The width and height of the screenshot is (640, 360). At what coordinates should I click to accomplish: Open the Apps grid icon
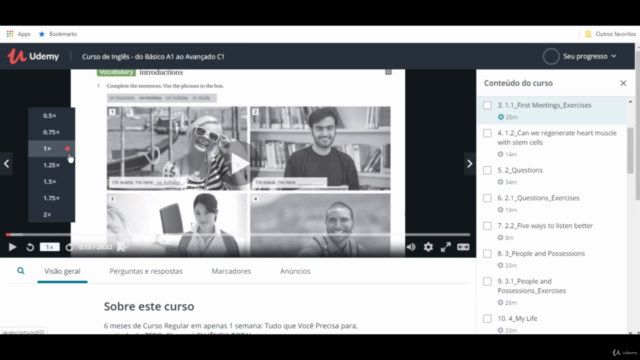coord(10,34)
